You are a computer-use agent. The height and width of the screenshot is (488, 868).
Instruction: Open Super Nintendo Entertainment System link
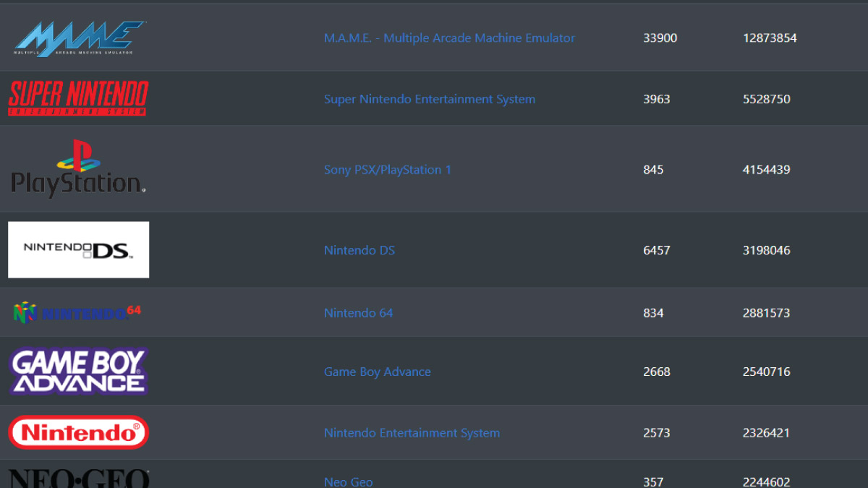click(x=430, y=99)
